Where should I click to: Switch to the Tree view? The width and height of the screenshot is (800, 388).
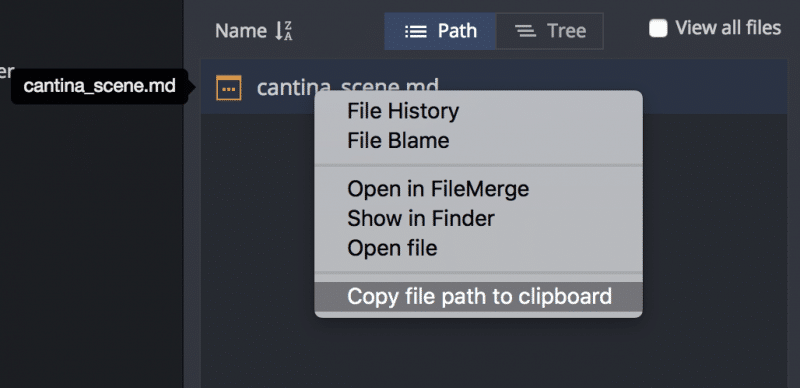tap(549, 31)
